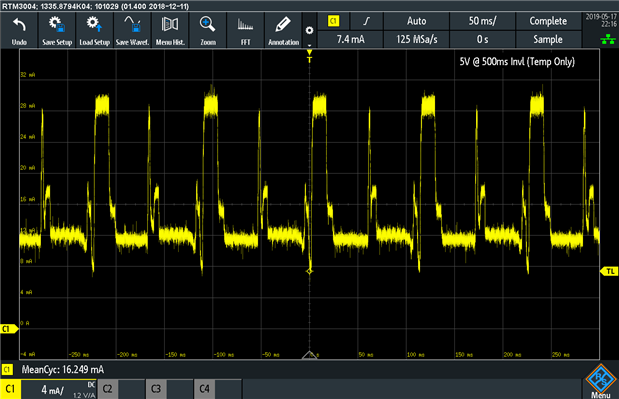The width and height of the screenshot is (619, 399).
Task: Open toolbar settings gear dropdown
Action: coord(310,31)
